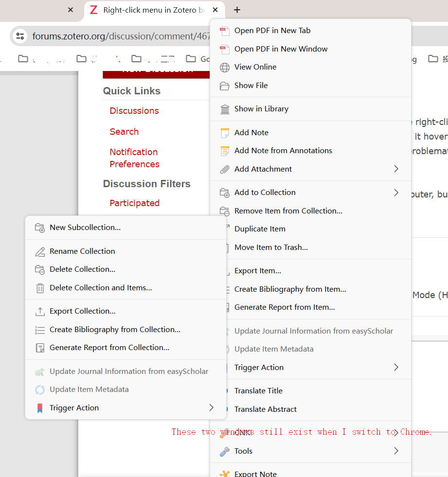The image size is (448, 477).
Task: Click the upload icon next to Export Collection
Action: [x=40, y=312]
